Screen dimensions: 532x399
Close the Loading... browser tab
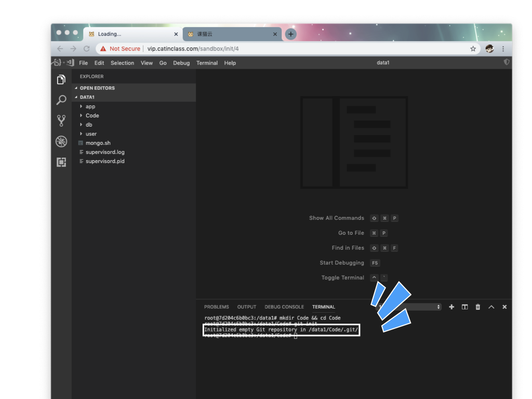pos(176,34)
